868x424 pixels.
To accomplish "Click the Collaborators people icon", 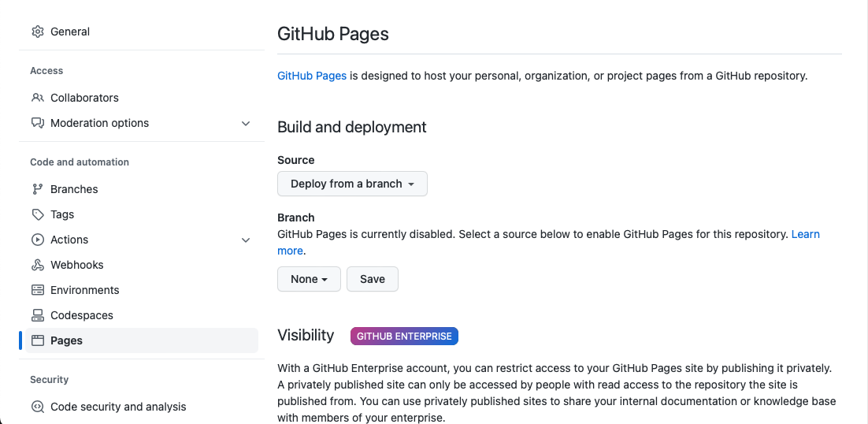I will pyautogui.click(x=38, y=98).
